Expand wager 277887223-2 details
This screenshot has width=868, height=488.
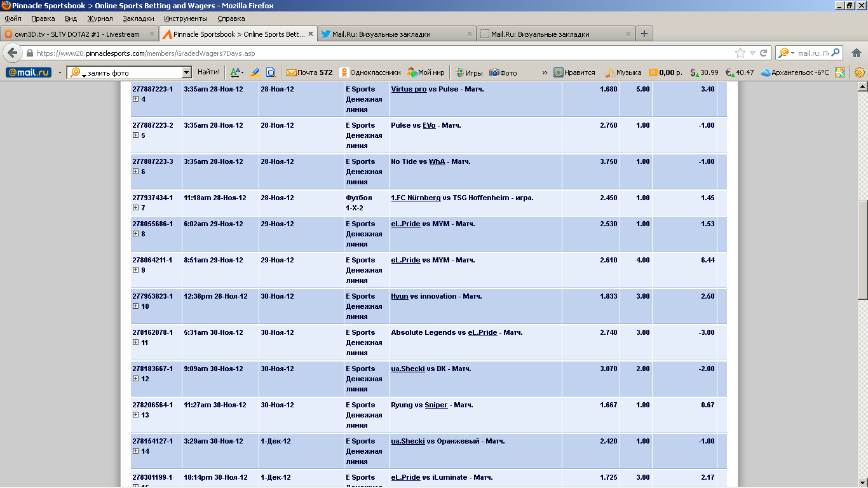[135, 135]
